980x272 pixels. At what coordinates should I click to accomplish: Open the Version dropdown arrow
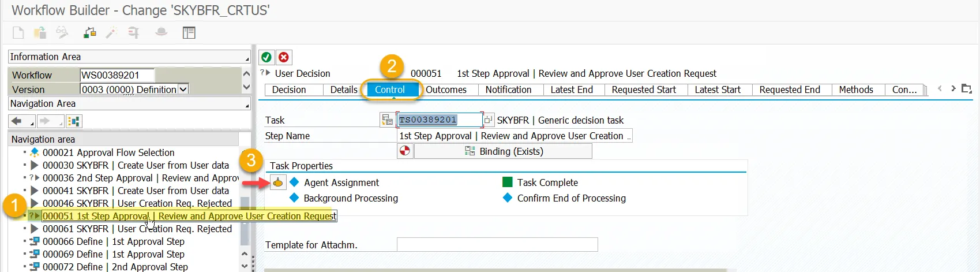click(183, 89)
